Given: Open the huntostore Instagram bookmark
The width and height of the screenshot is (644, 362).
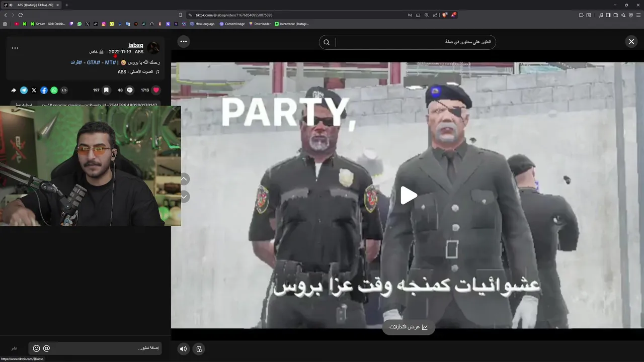Looking at the screenshot, I should tap(292, 24).
